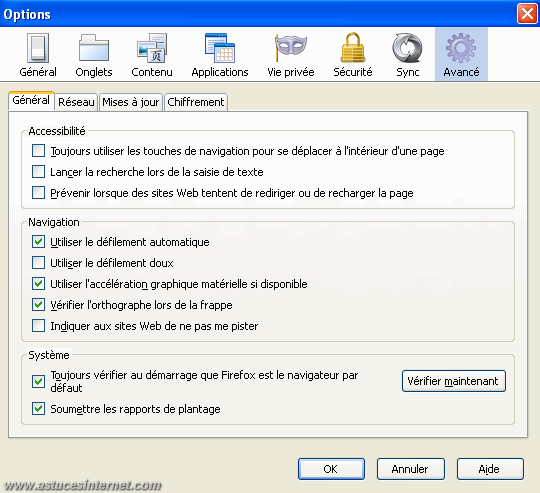Image resolution: width=540 pixels, height=493 pixels.
Task: Confirm settings with the OK button
Action: tap(331, 469)
